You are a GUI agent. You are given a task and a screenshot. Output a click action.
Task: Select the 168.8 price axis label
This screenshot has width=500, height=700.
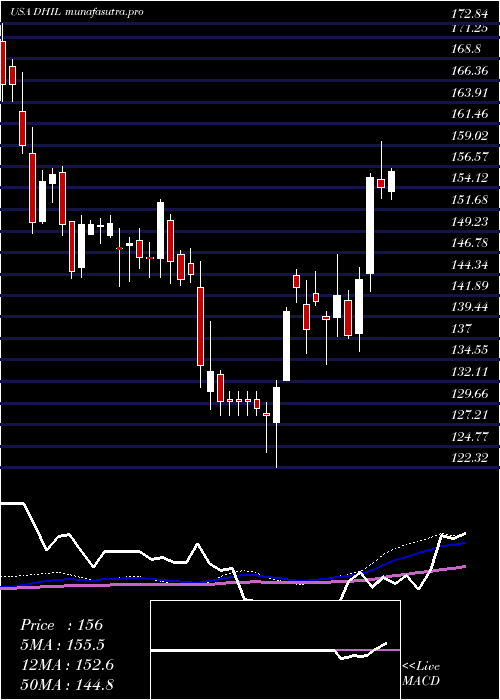click(x=466, y=49)
